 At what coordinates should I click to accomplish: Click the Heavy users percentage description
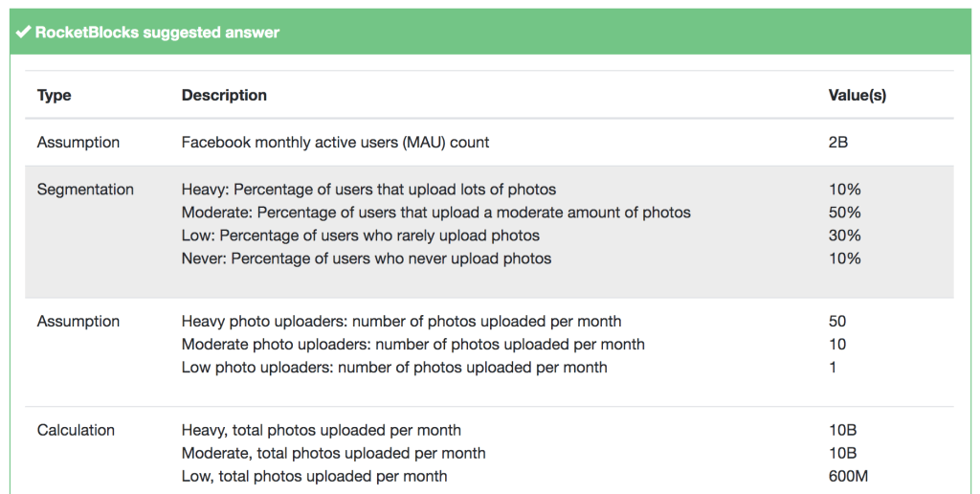(x=368, y=190)
